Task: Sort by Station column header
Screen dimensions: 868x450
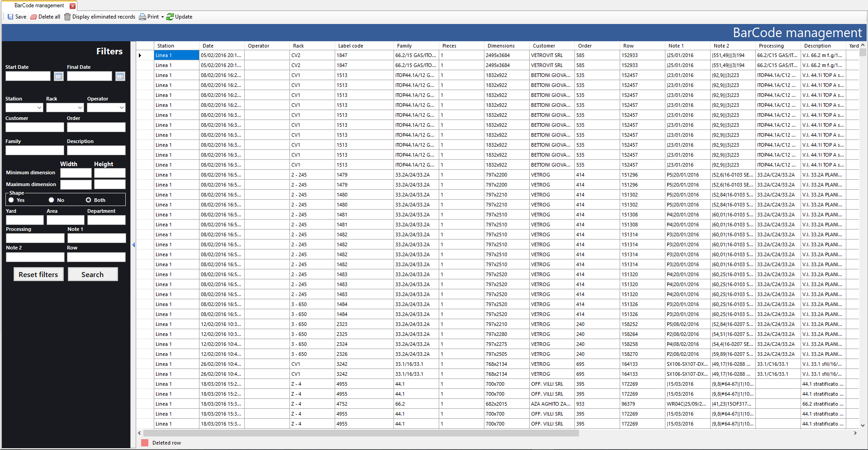Action: click(176, 46)
